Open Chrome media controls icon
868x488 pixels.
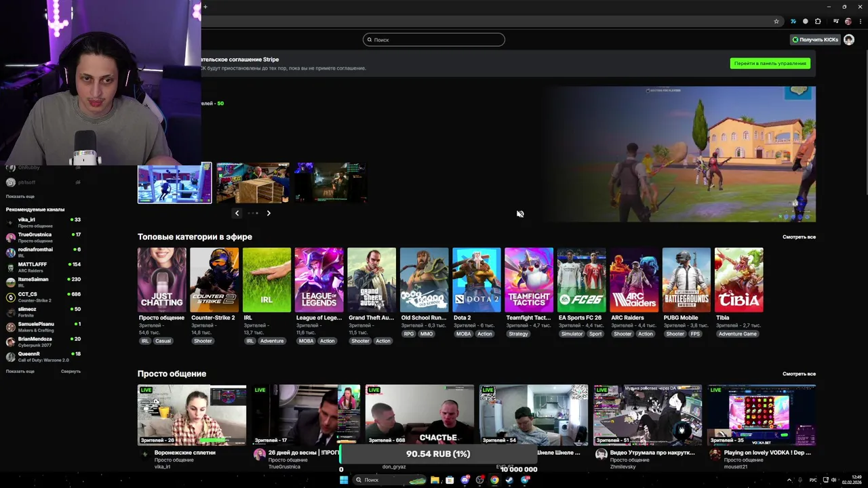click(835, 22)
